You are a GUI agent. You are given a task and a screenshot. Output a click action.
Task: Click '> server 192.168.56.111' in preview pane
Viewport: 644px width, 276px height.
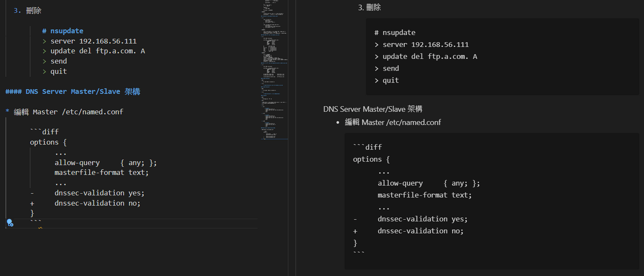[421, 44]
